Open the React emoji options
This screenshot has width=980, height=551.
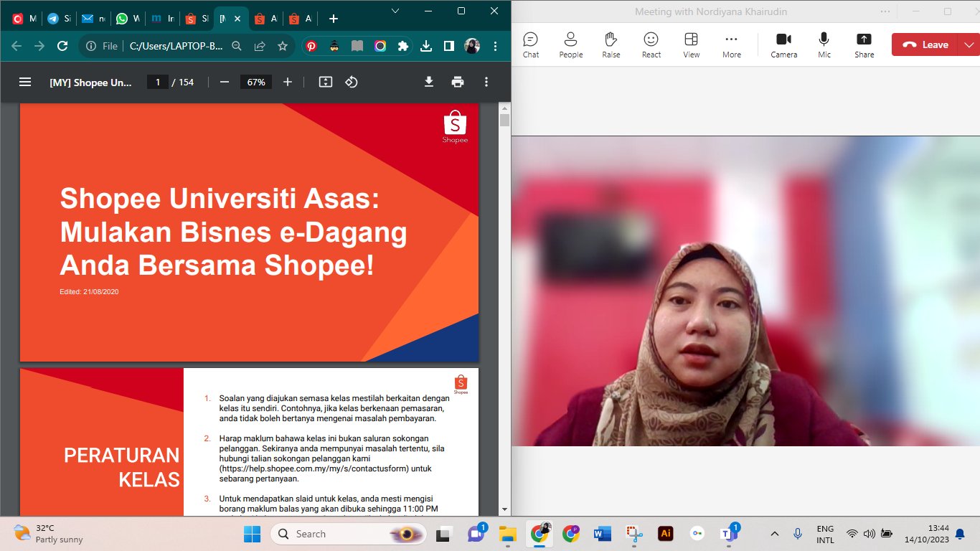click(x=651, y=44)
